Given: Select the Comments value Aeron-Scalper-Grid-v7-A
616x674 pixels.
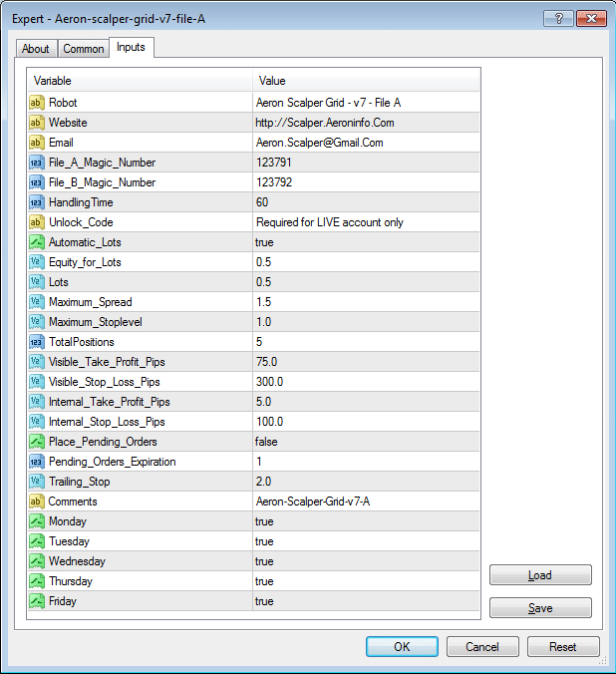Looking at the screenshot, I should tap(313, 502).
